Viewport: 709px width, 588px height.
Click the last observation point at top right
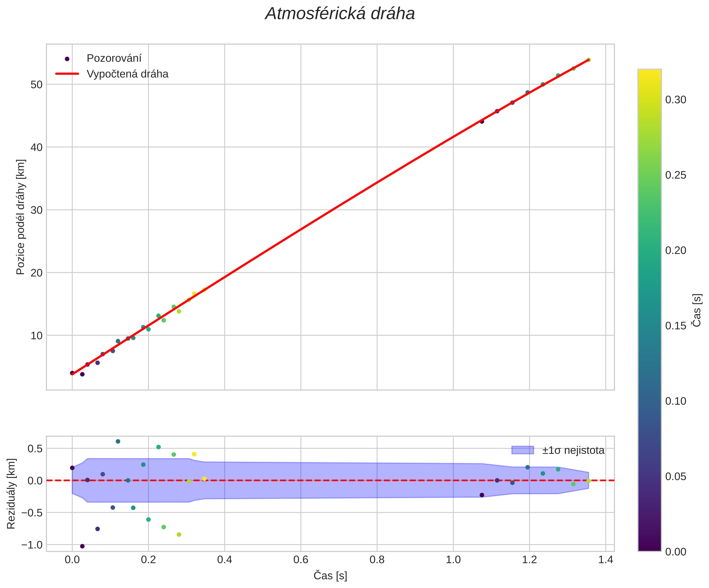(588, 60)
